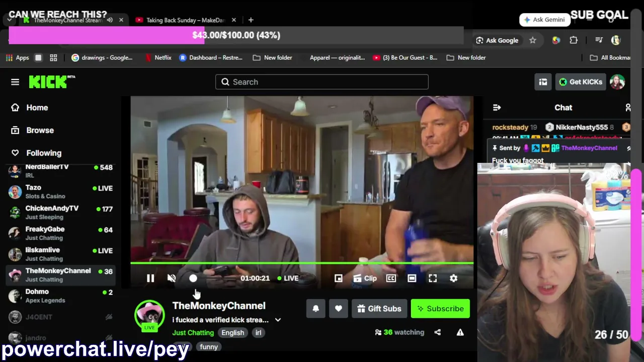Open Tazo channel in sidebar
644x362 pixels.
[61, 192]
